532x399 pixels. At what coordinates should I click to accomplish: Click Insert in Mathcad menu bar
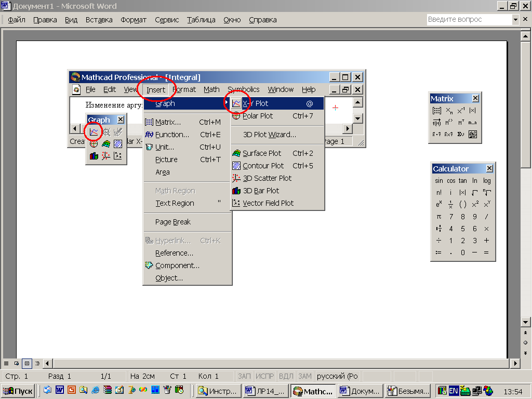(x=156, y=89)
